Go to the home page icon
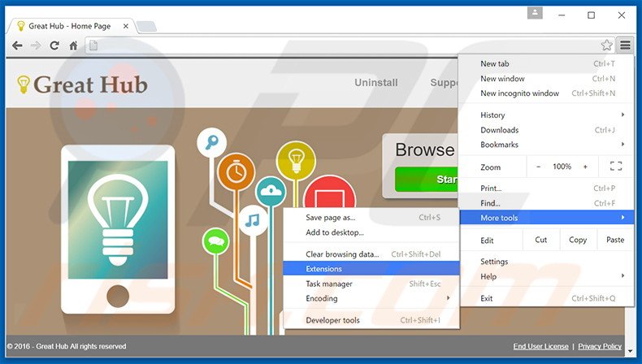Screen dimensions: 642x364 click(x=73, y=45)
